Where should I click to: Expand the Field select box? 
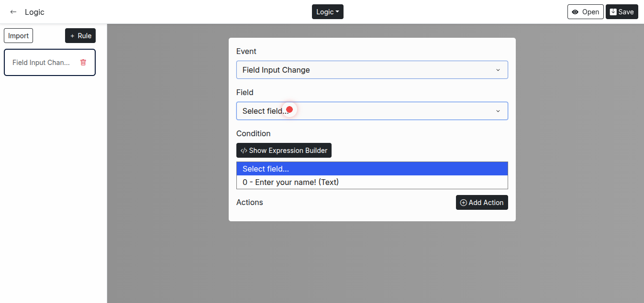point(364,111)
